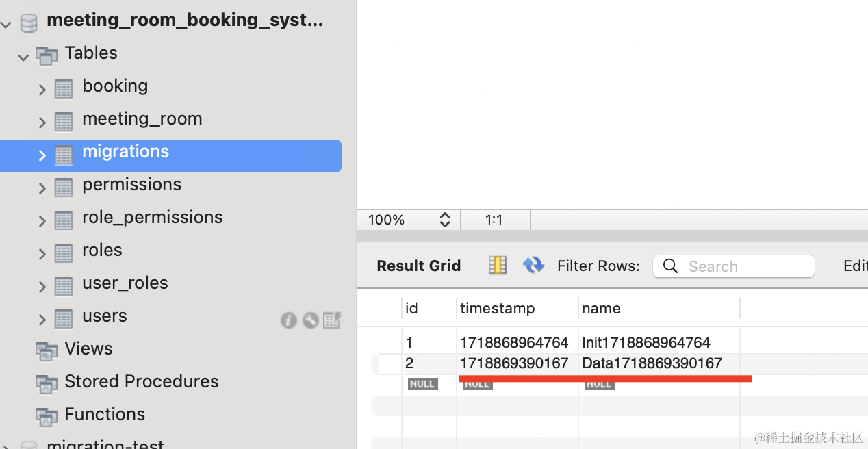Click the Result Grid columns icon
Viewport: 868px width, 449px height.
click(498, 266)
